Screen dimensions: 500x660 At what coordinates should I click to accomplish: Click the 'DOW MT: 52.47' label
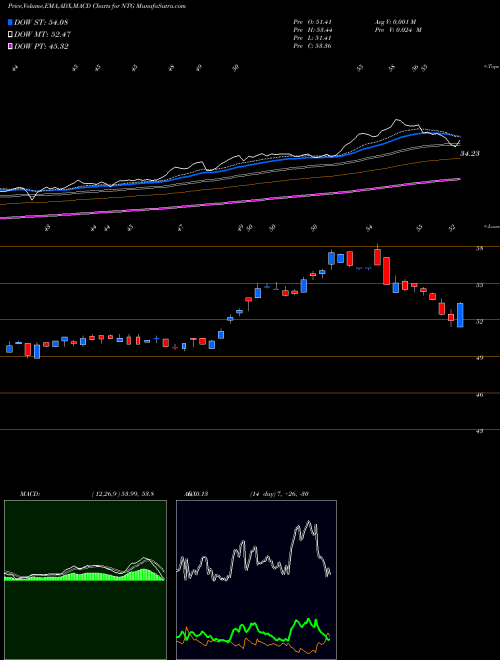(42, 35)
